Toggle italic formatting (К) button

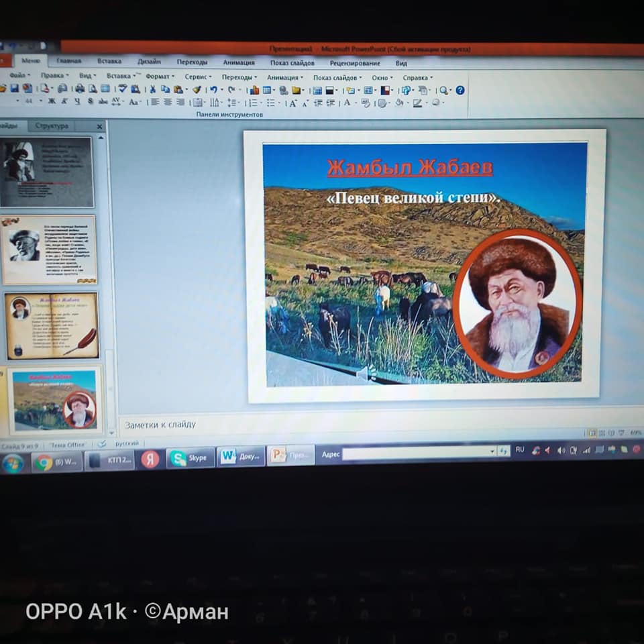[64, 101]
